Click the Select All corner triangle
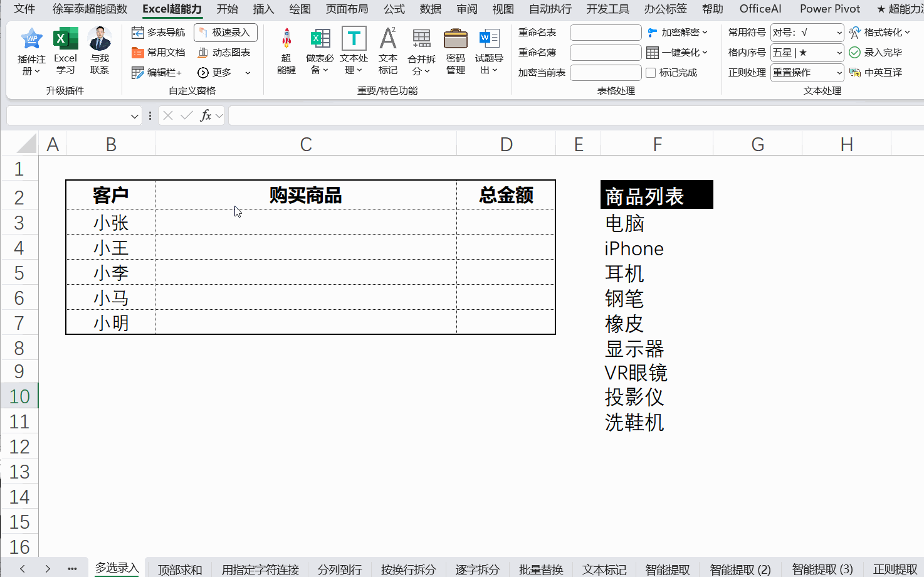 click(x=26, y=144)
